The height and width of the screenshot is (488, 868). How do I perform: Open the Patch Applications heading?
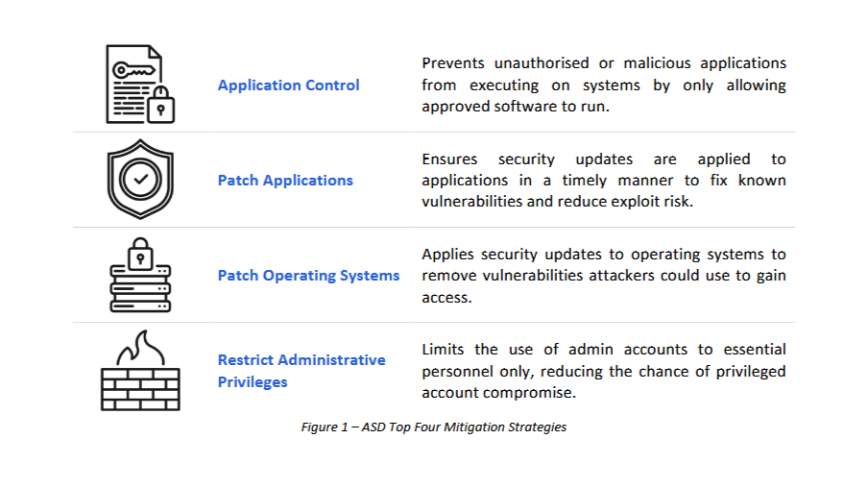coord(285,181)
